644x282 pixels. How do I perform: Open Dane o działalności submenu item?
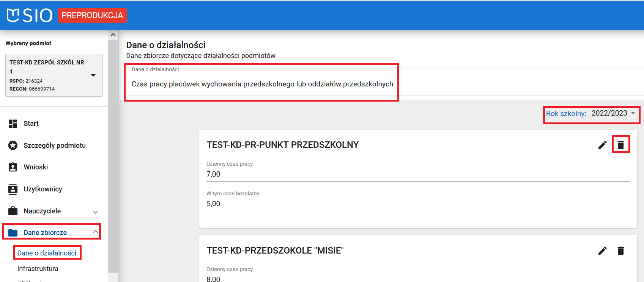pyautogui.click(x=47, y=253)
